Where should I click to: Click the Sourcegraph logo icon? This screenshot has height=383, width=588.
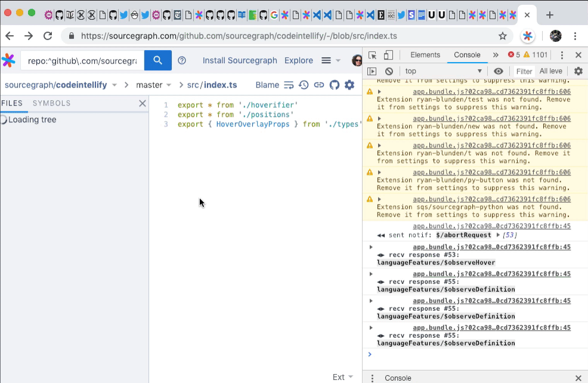pyautogui.click(x=8, y=60)
